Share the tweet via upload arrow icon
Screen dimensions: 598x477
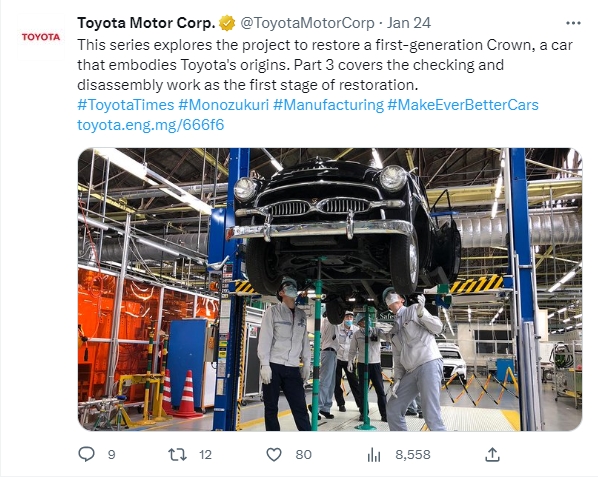(492, 454)
